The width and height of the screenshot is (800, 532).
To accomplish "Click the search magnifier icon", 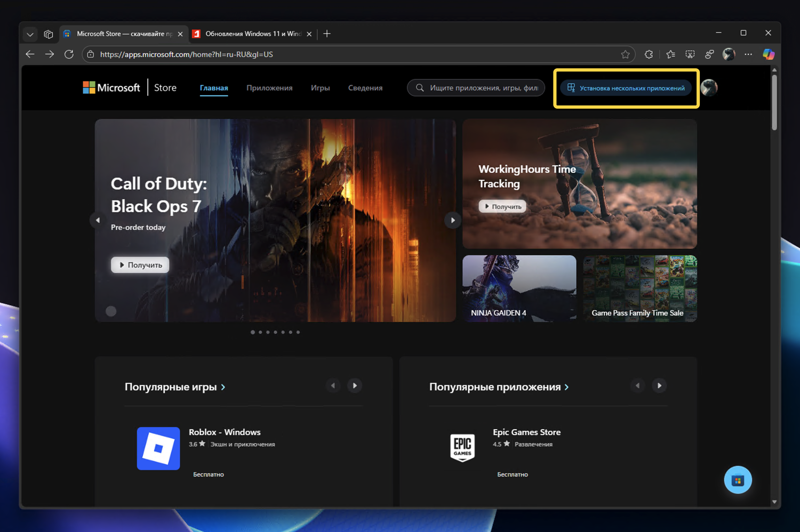I will tap(420, 88).
